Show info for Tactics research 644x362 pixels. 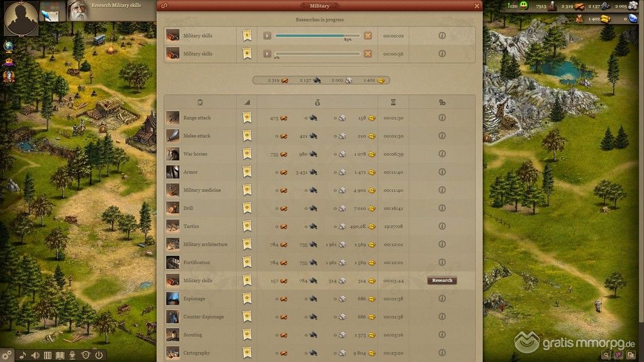(x=442, y=226)
